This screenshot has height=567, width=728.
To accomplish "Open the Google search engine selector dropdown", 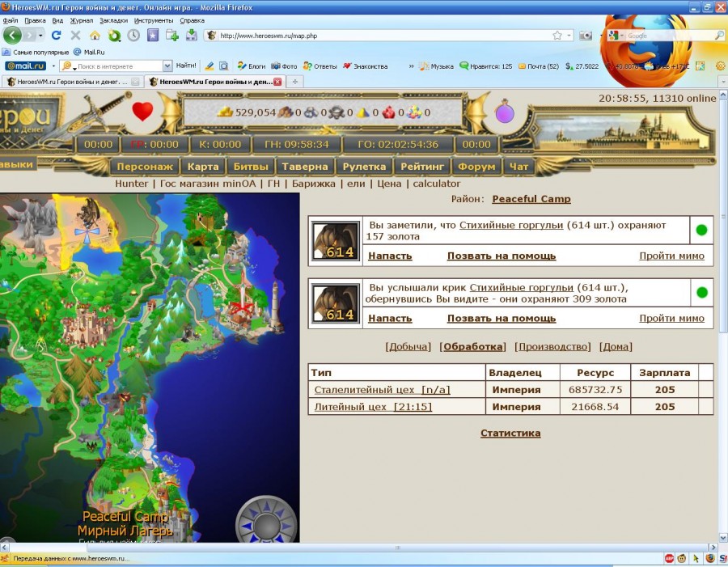I will coord(622,36).
